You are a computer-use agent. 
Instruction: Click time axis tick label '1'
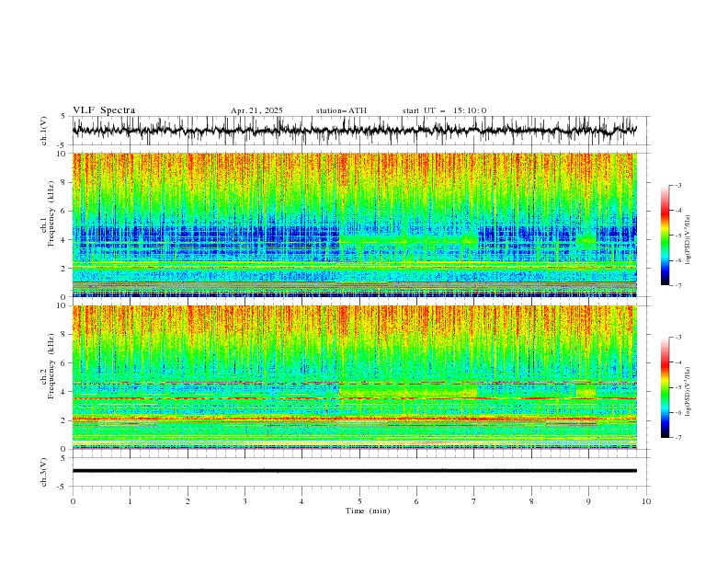[x=130, y=501]
